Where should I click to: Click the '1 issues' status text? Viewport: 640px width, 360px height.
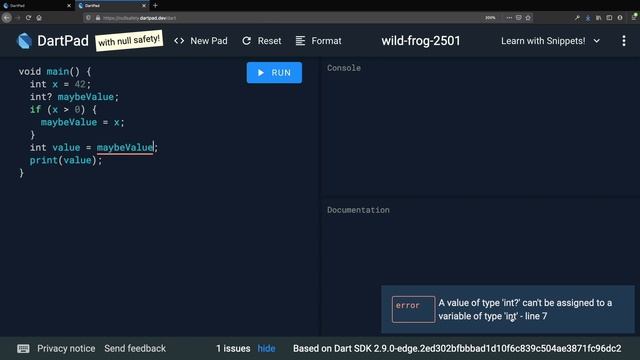click(x=233, y=349)
